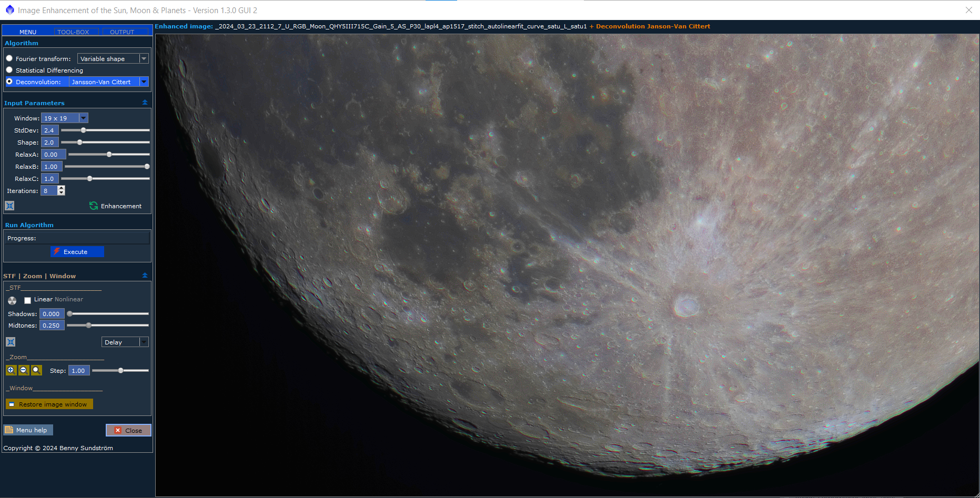Viewport: 980px width, 498px height.
Task: Click the Shape value field 2.0
Action: click(50, 142)
